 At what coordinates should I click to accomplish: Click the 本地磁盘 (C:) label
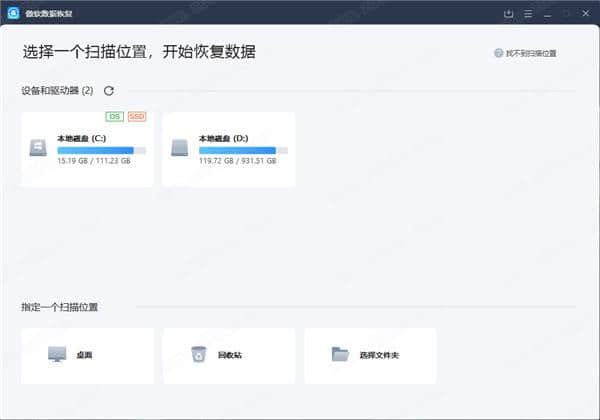pyautogui.click(x=82, y=138)
